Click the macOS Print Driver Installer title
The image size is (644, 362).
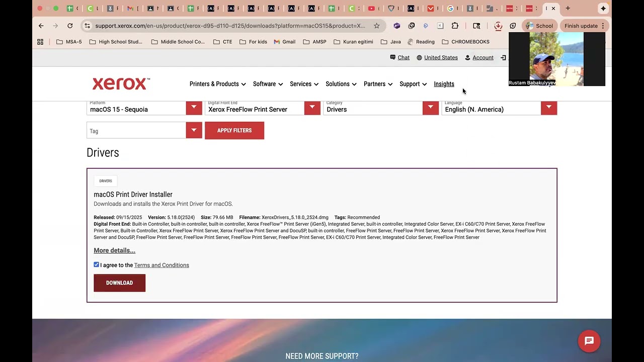coord(133,194)
